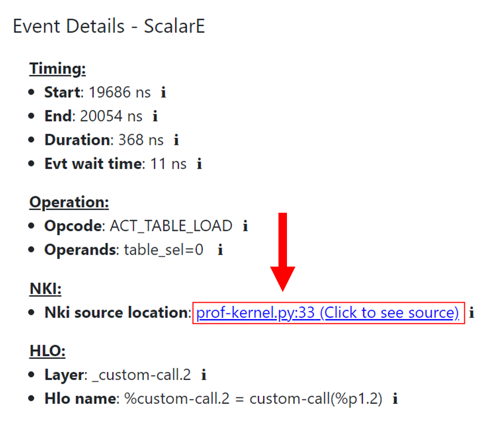Click info icon for Evt wait time
This screenshot has width=504, height=426.
199,164
